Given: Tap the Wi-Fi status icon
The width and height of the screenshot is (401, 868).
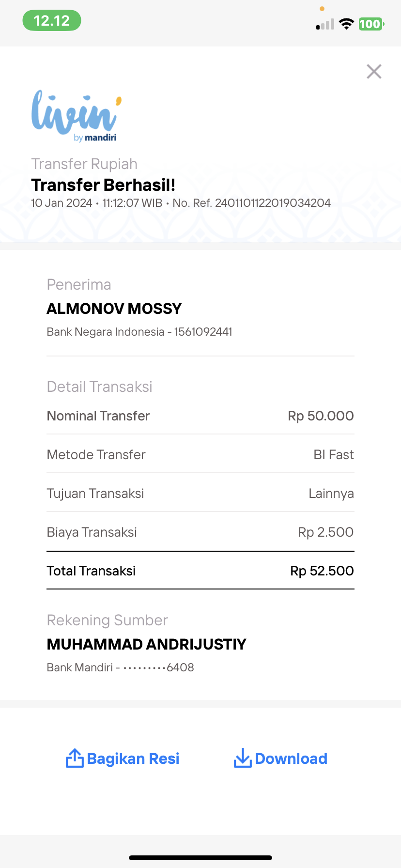Looking at the screenshot, I should 346,24.
